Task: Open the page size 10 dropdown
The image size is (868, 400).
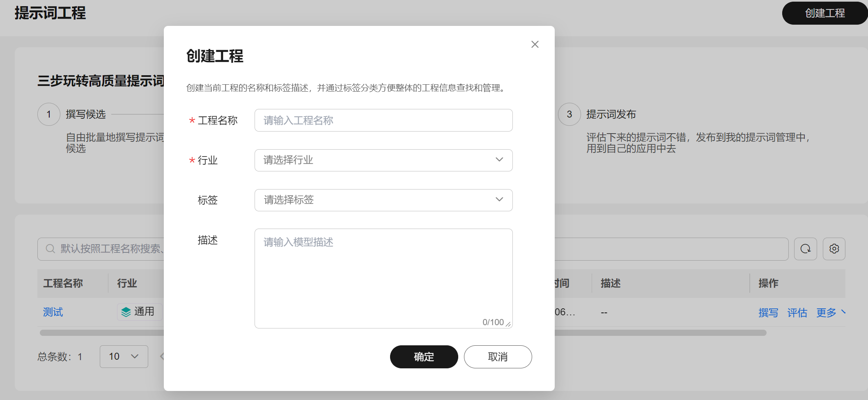Action: pos(124,356)
